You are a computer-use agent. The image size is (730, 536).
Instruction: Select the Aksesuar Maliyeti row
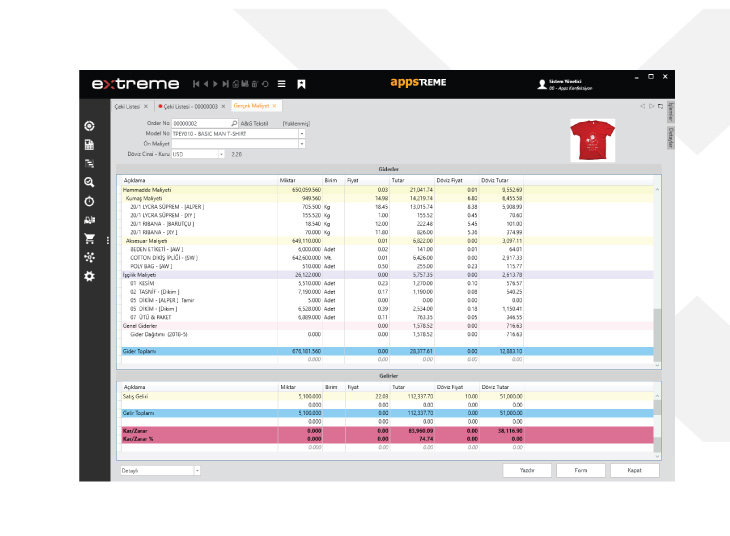click(387, 241)
